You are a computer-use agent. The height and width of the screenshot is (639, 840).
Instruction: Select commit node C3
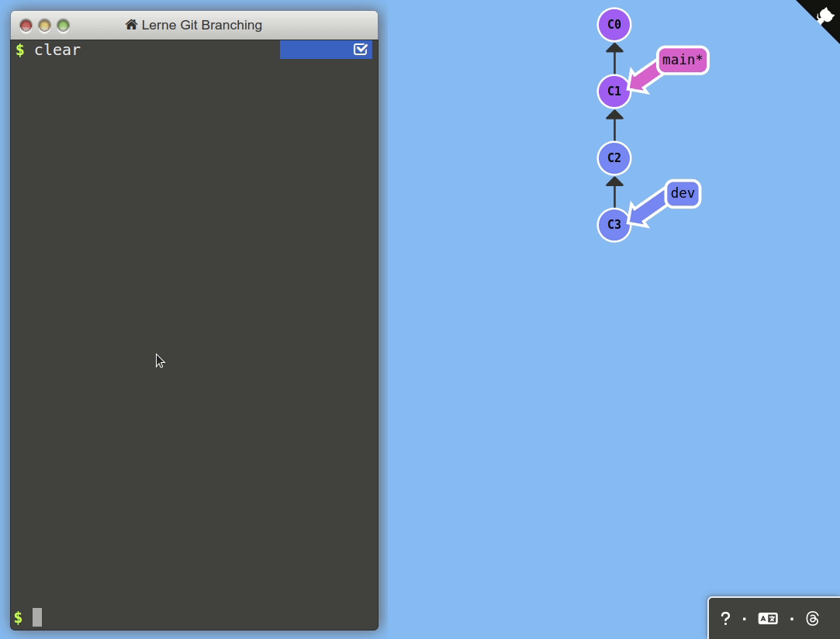614,225
